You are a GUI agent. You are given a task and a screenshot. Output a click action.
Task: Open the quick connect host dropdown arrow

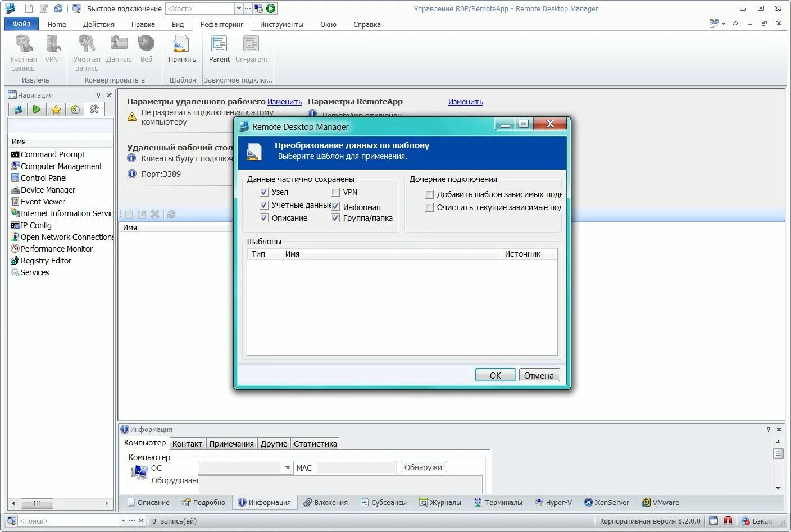[239, 8]
